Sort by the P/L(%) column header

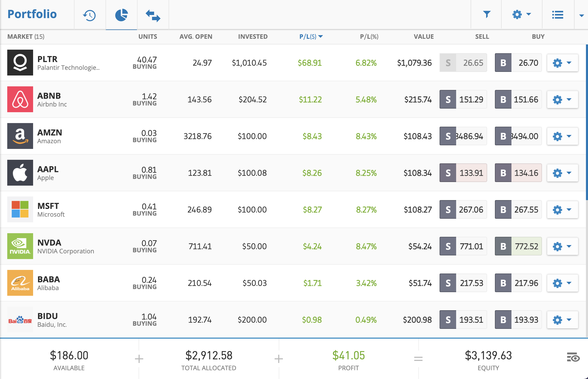[x=369, y=36]
